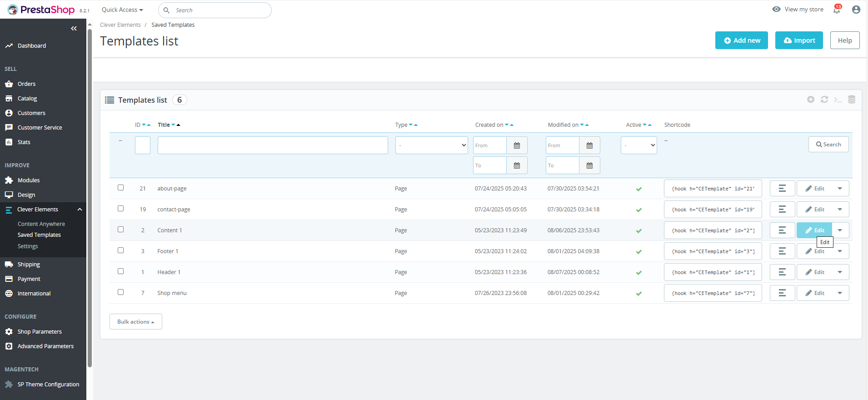Expand the Bulk actions menu

click(136, 322)
